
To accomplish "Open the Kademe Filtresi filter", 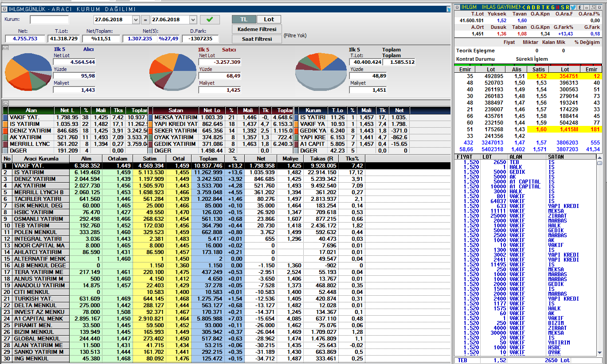I will [257, 29].
